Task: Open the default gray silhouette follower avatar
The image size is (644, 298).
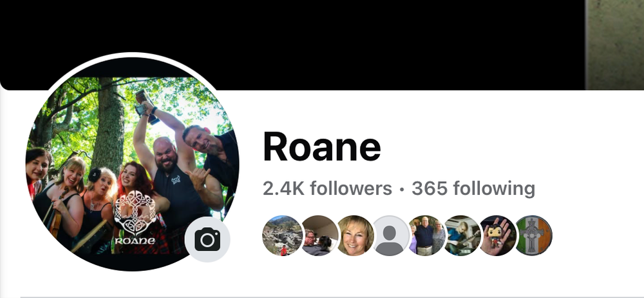Action: (390, 235)
